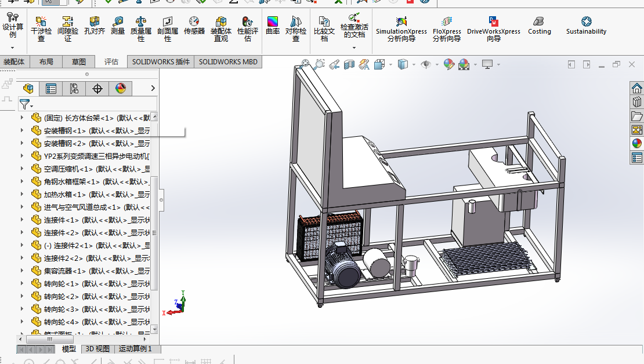The image size is (644, 364).
Task: Click the feature tree vertical scrollbar thumb
Action: 154,232
